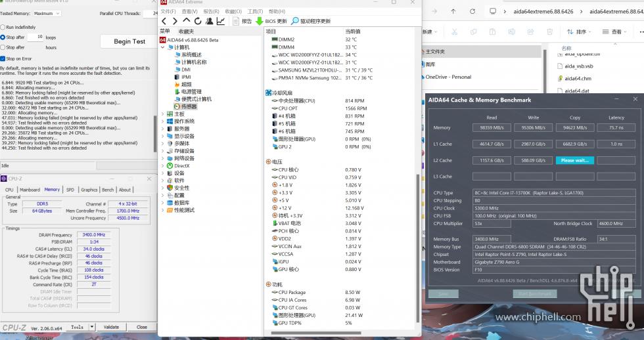Go forward in AIDA64 toolbar

pos(175,21)
